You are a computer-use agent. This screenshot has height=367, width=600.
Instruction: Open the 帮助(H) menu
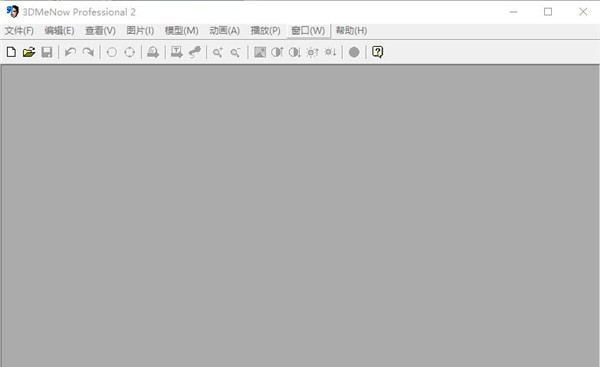click(x=351, y=31)
